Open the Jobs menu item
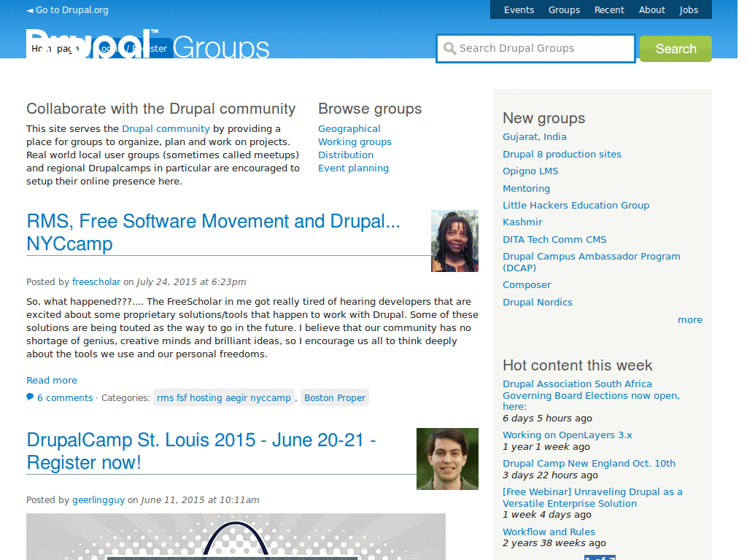Image resolution: width=747 pixels, height=560 pixels. point(689,10)
